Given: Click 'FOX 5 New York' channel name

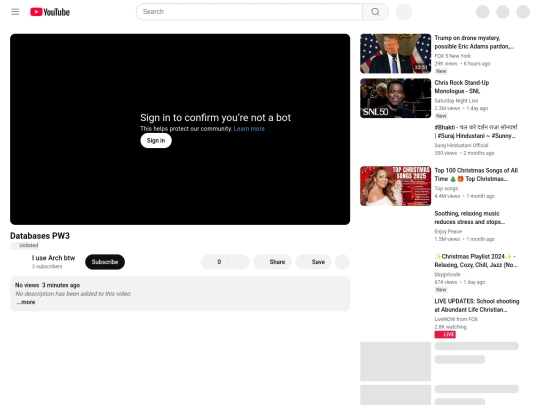Looking at the screenshot, I should coord(452,56).
